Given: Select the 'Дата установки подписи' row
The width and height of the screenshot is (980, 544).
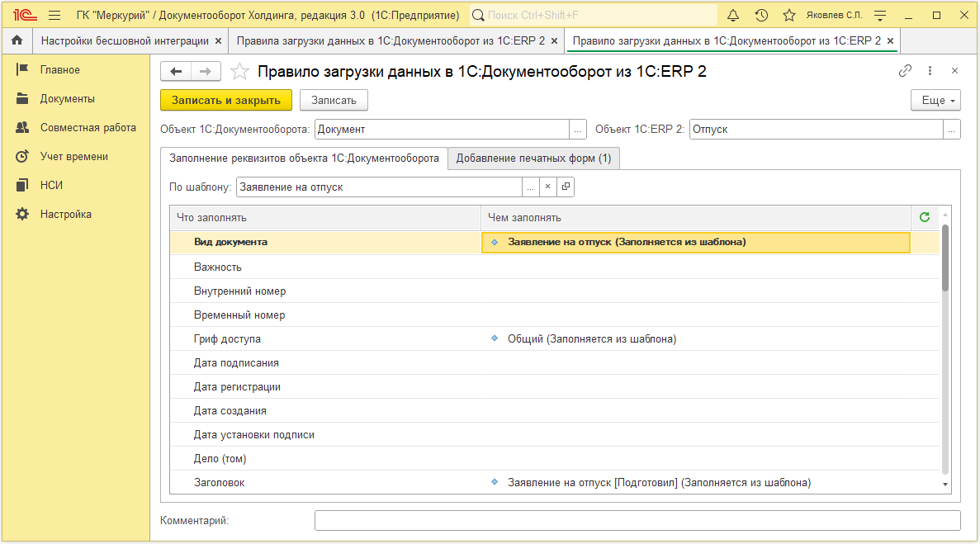Looking at the screenshot, I should pos(555,435).
